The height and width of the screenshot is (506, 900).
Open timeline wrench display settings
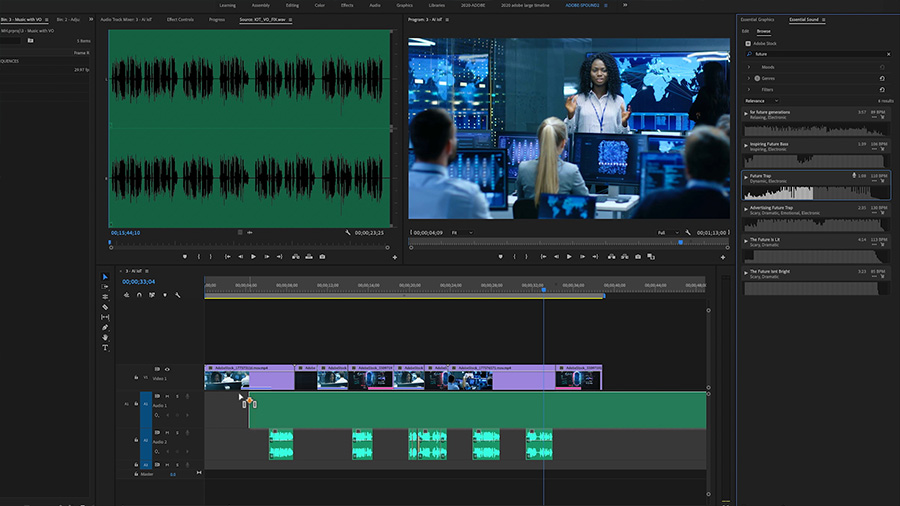pyautogui.click(x=177, y=295)
